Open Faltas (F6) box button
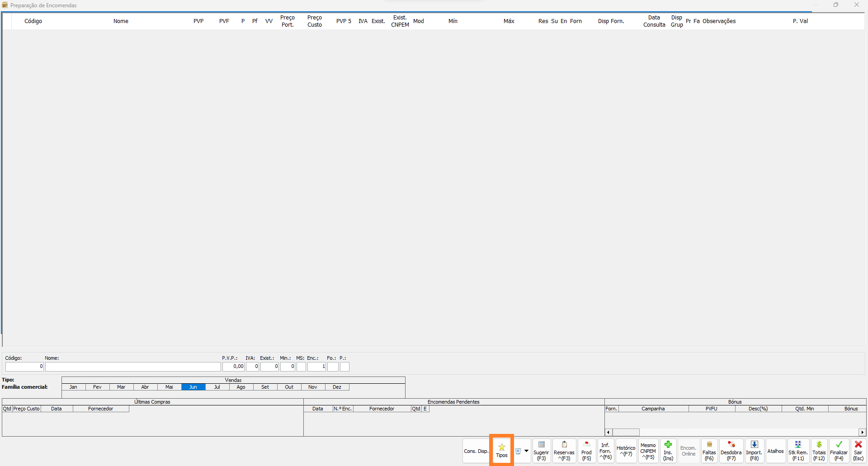 [x=709, y=451]
